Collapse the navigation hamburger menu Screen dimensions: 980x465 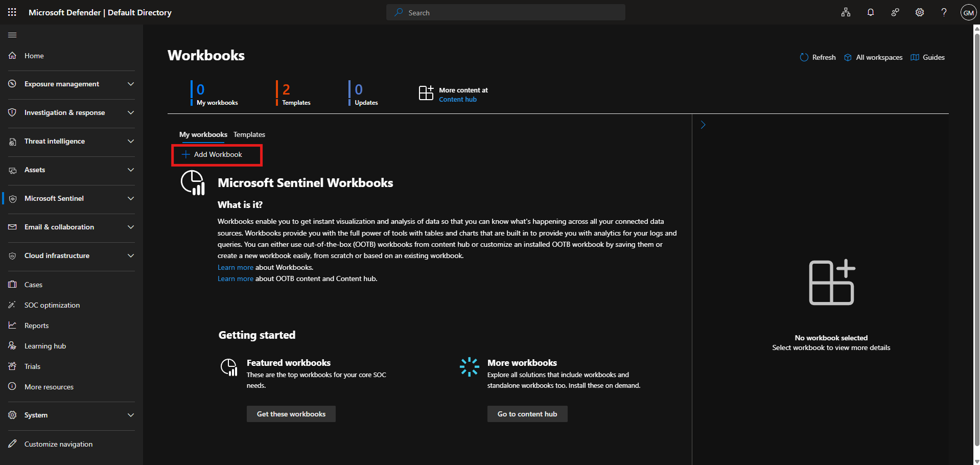12,35
